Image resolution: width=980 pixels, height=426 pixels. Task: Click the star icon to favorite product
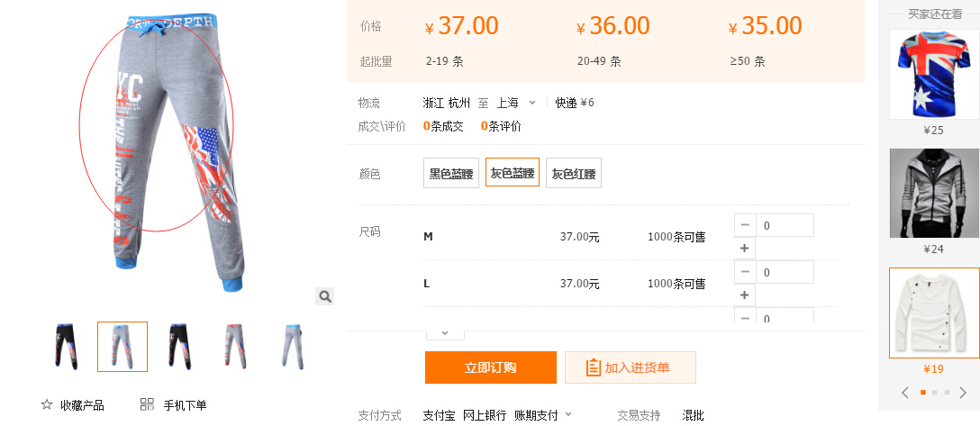(x=47, y=405)
